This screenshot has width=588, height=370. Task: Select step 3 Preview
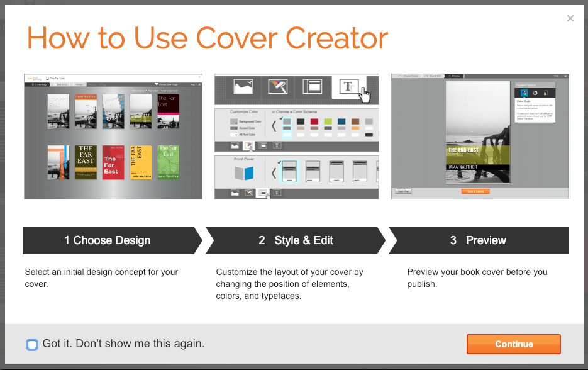pyautogui.click(x=478, y=240)
